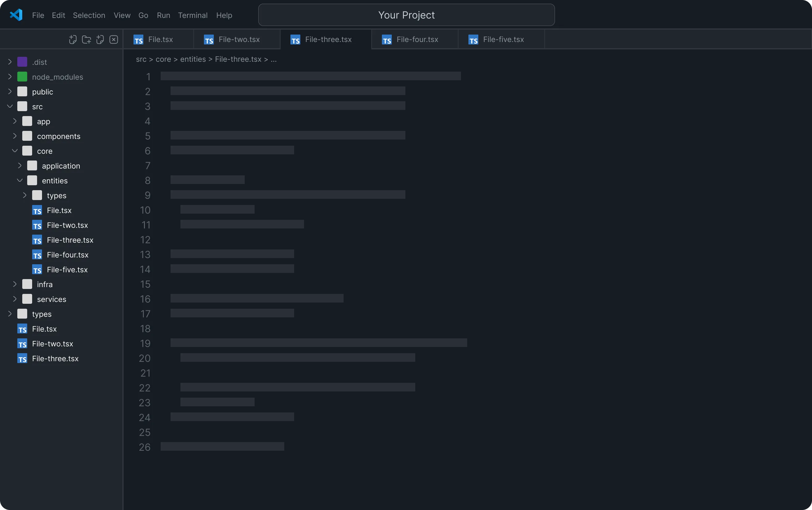Collapse the entities folder chevron
Viewport: 812px width, 510px height.
tap(19, 180)
